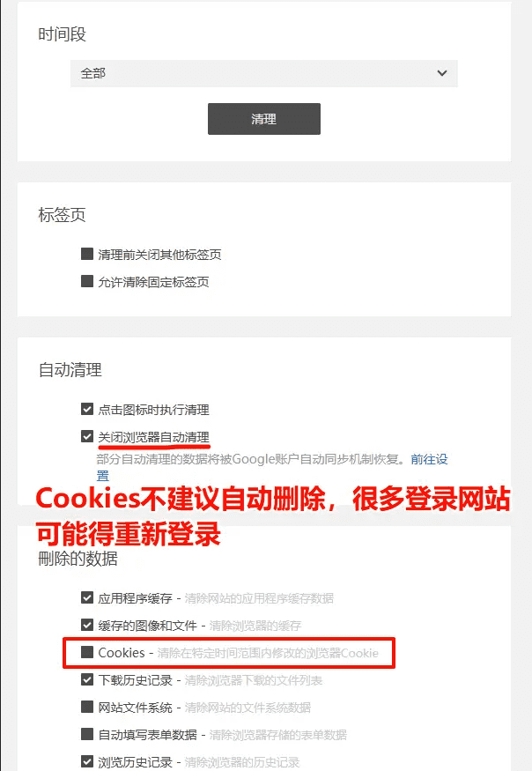The height and width of the screenshot is (771, 532).
Task: Click the 自动填写表单数据 label text
Action: [x=147, y=735]
